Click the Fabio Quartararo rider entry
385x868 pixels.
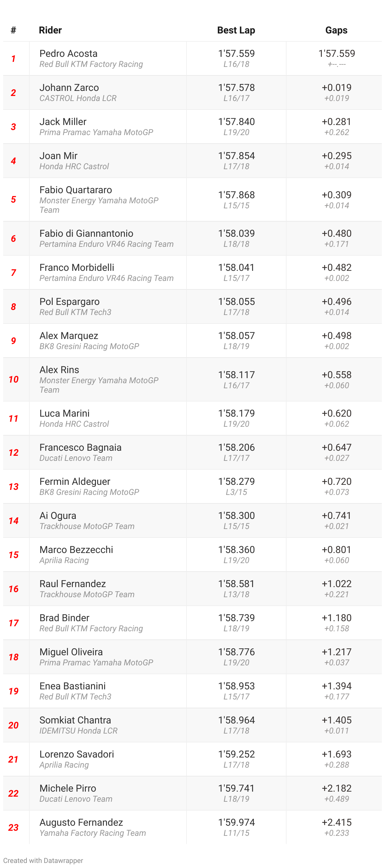pyautogui.click(x=75, y=190)
